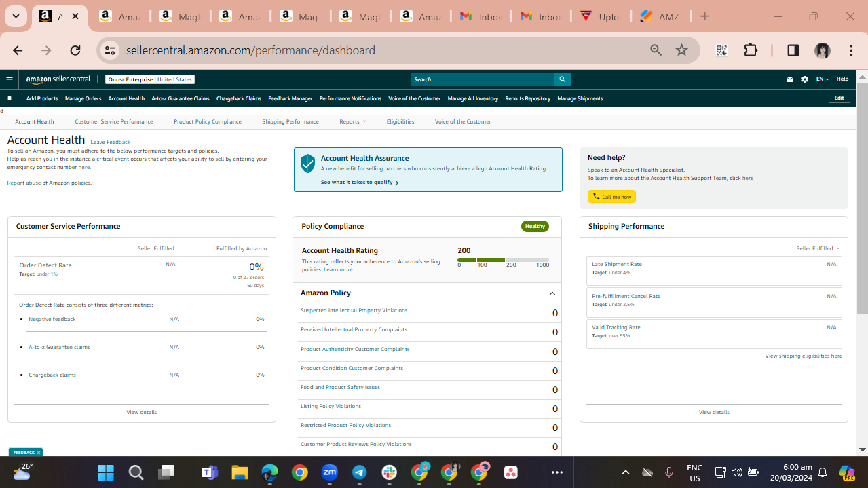This screenshot has width=868, height=488.
Task: Go to the Eligibilities tab
Action: (x=400, y=121)
